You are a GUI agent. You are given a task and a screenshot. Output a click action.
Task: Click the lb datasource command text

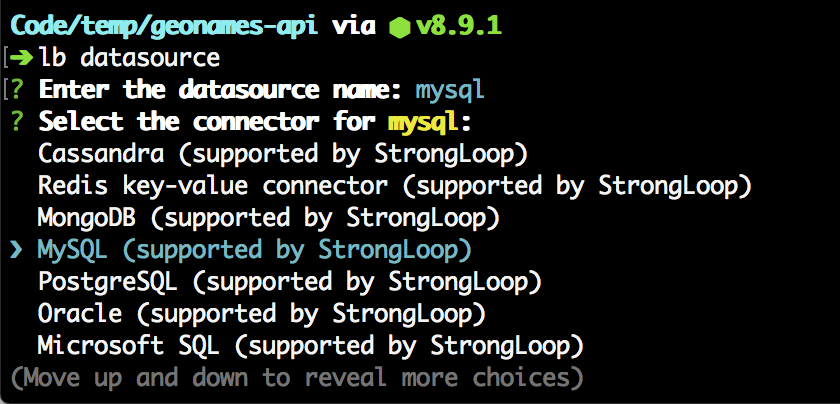click(129, 58)
